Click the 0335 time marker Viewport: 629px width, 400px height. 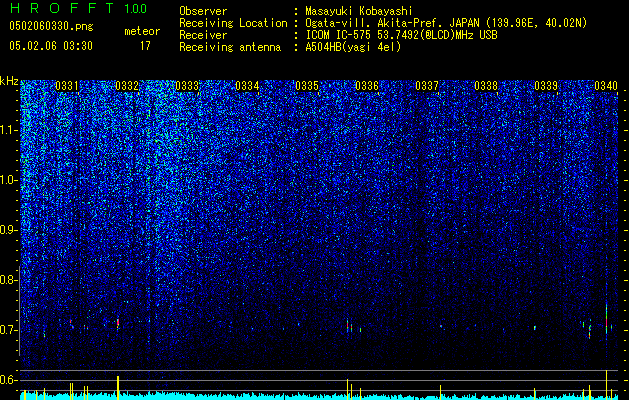[x=307, y=86]
